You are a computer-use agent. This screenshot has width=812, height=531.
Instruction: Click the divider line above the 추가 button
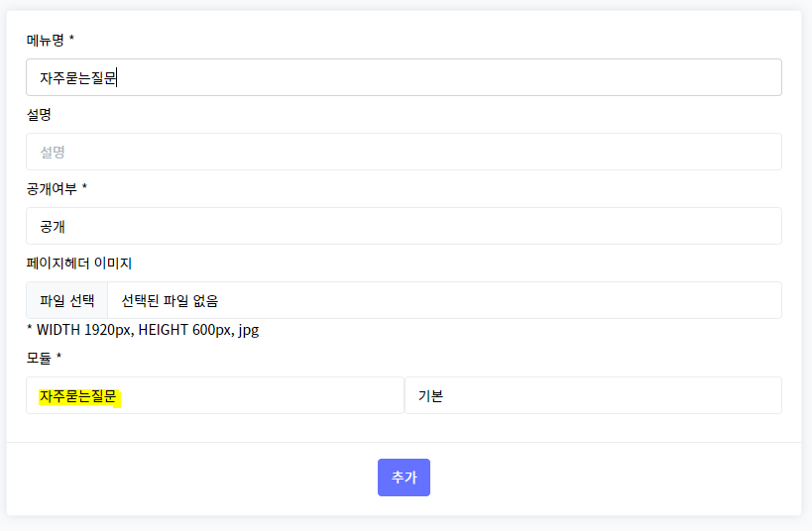(x=404, y=443)
